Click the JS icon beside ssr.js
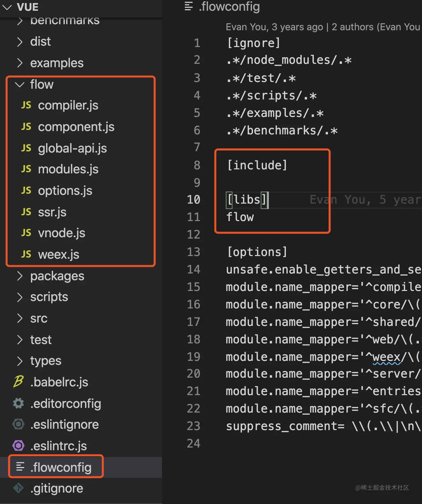Screen dimensions: 422x504 pos(26,212)
